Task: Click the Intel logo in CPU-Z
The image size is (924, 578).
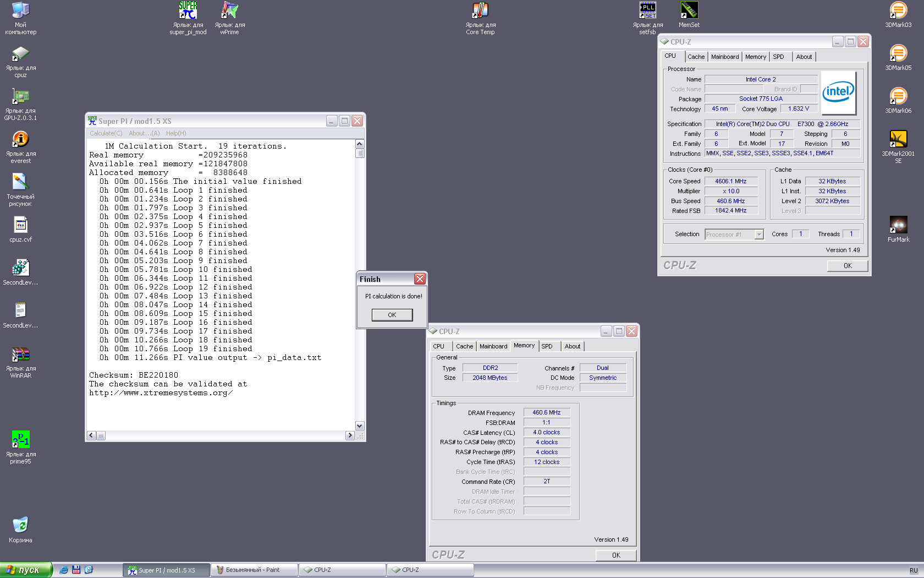Action: click(838, 92)
